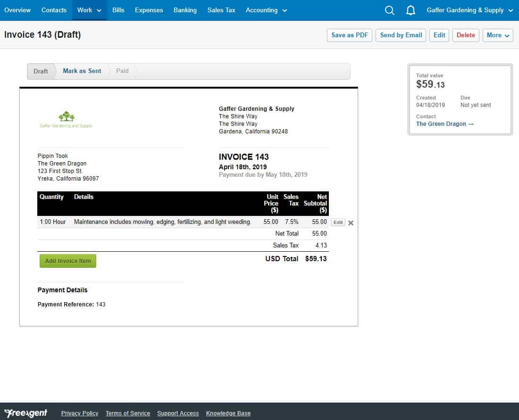Click the total value $59.13 in the sidebar
Screen dimensions: 519x420
(430, 84)
